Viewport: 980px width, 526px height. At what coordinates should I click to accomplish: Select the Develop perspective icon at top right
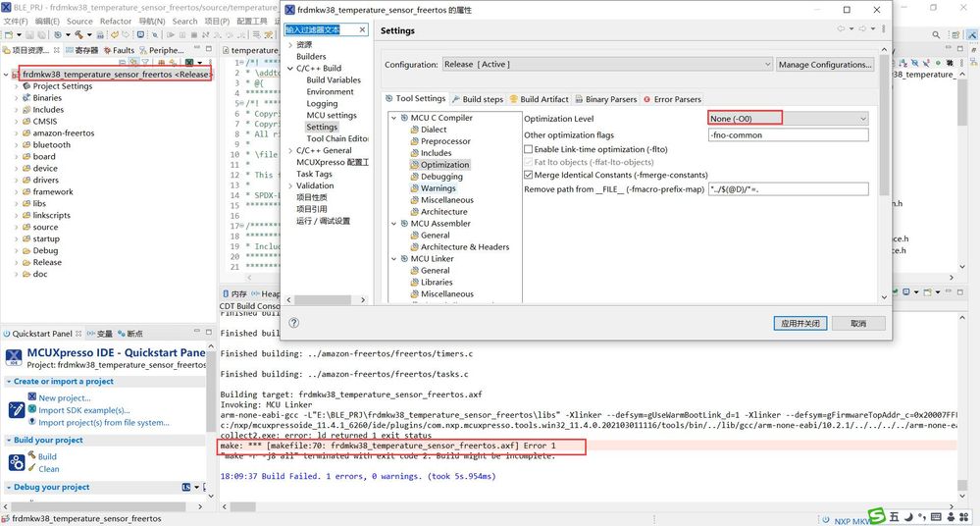(x=974, y=35)
